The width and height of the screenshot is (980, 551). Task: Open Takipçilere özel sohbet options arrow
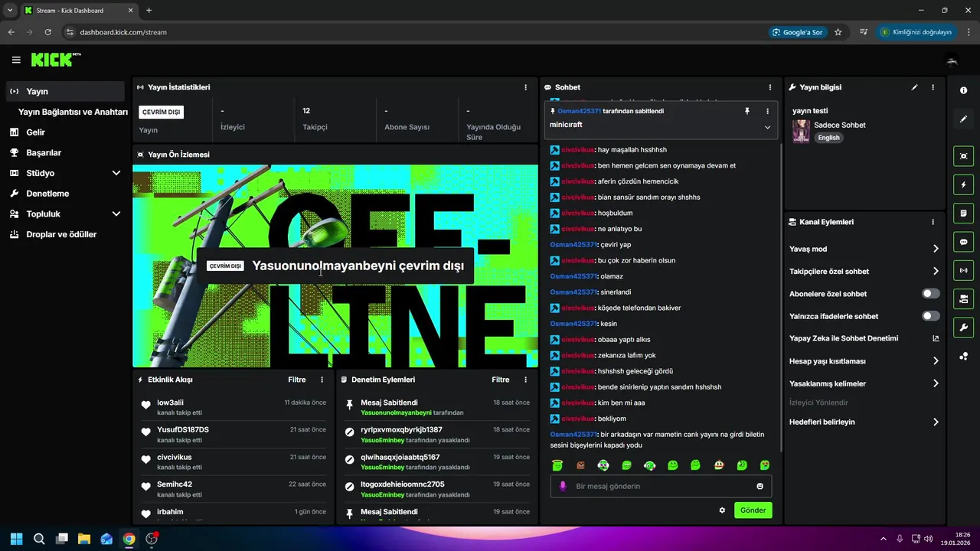tap(936, 271)
